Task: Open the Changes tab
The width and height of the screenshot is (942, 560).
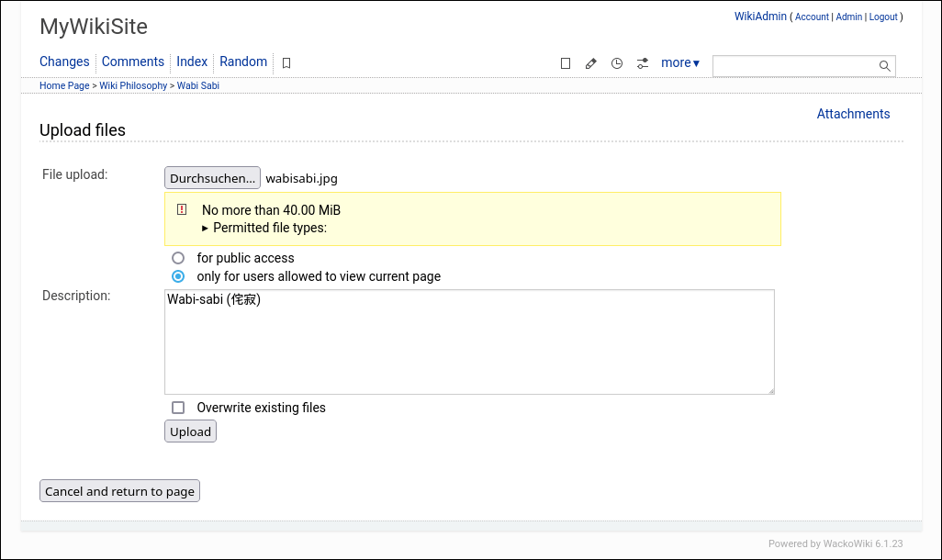Action: 64,62
